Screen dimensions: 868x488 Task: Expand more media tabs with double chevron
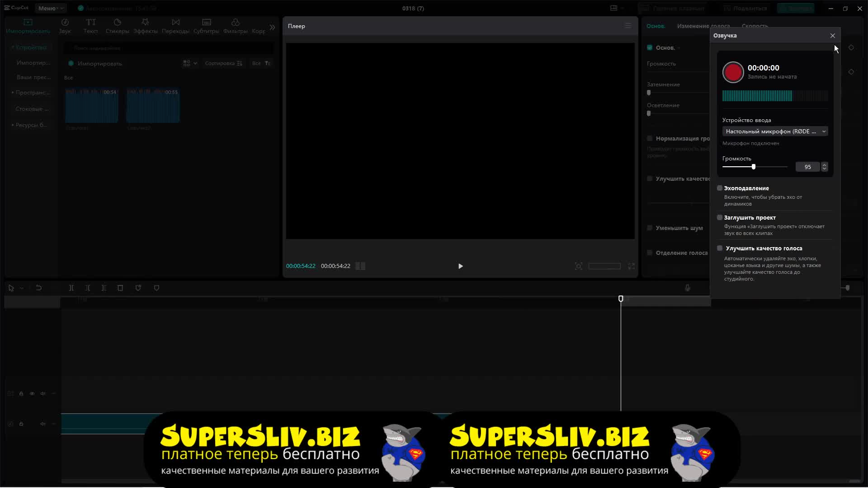(x=272, y=27)
